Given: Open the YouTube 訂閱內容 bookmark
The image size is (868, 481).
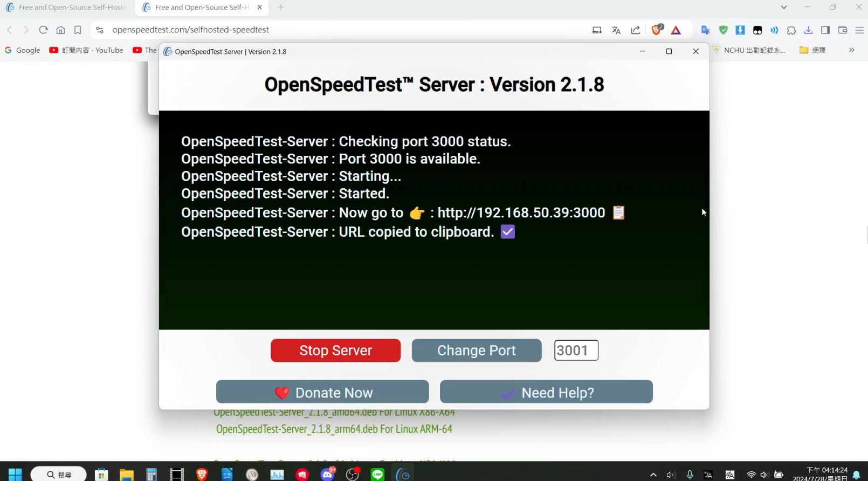Looking at the screenshot, I should tap(86, 50).
